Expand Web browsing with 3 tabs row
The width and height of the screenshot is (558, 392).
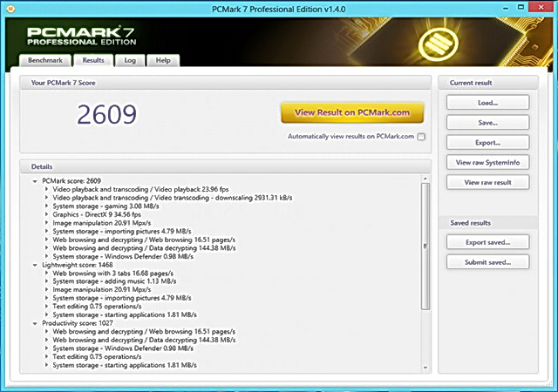pos(46,274)
